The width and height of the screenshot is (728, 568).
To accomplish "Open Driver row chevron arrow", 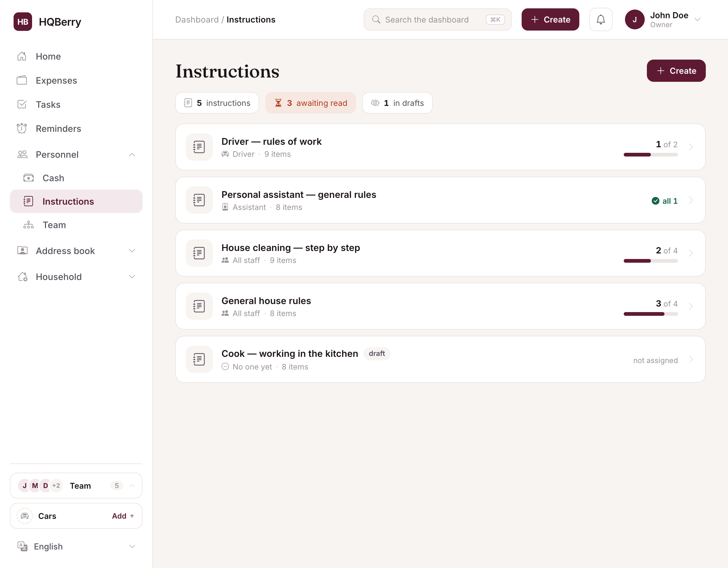I will pyautogui.click(x=691, y=147).
